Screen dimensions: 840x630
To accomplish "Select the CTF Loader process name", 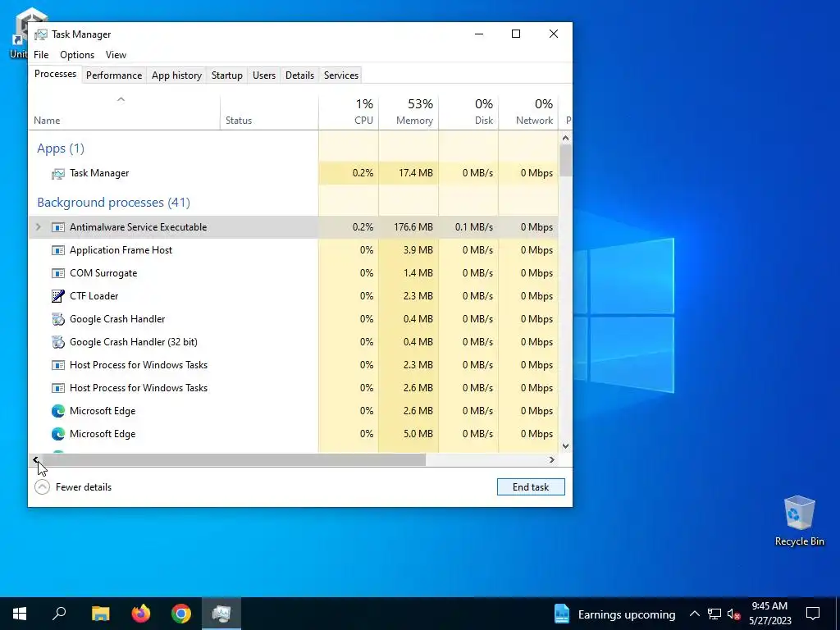I will click(94, 296).
